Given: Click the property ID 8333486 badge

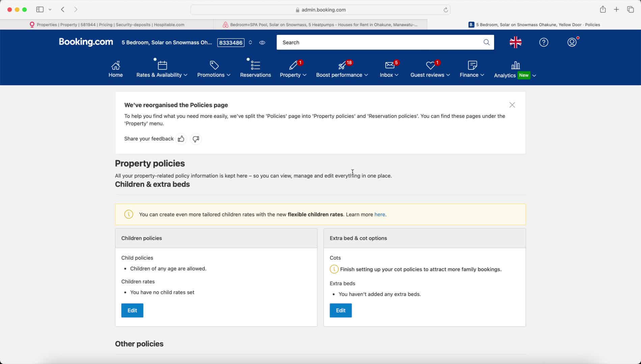Looking at the screenshot, I should point(231,42).
